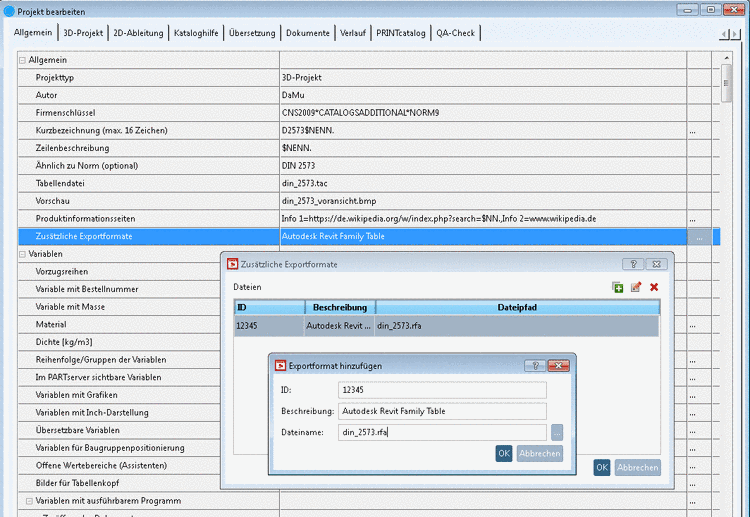750x517 pixels.
Task: Open ellipsis for Zusätzliche Exportformate row
Action: [699, 237]
